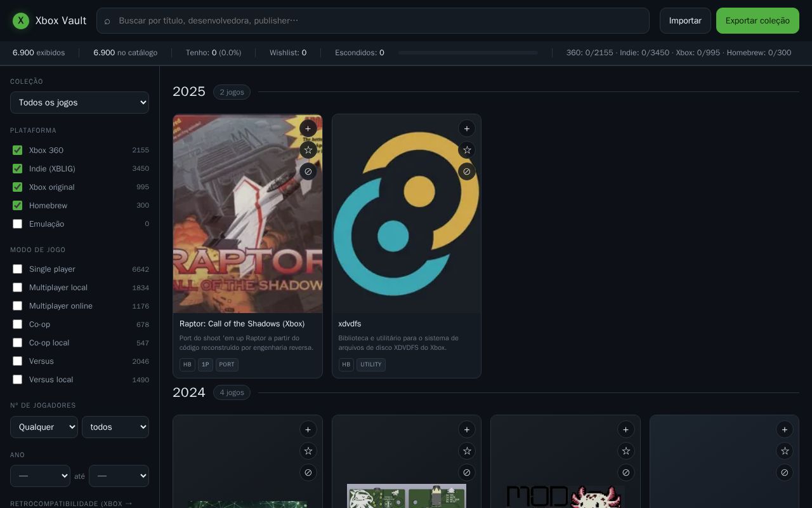Open the Raptor: Call of the Shadows cover

coord(247,214)
